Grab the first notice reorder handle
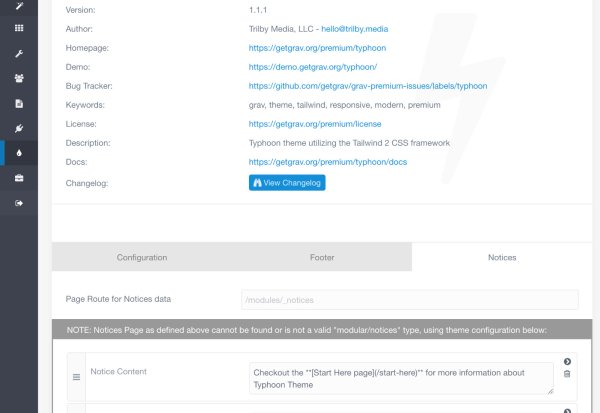 (77, 377)
